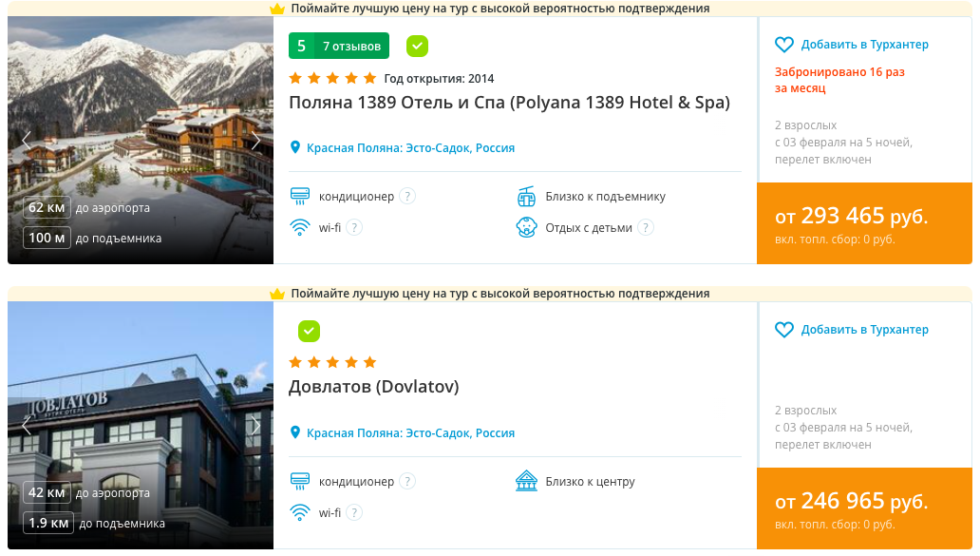The width and height of the screenshot is (980, 556).
Task: Click baby face icon near 'Отдых с детьми'
Action: pyautogui.click(x=526, y=228)
